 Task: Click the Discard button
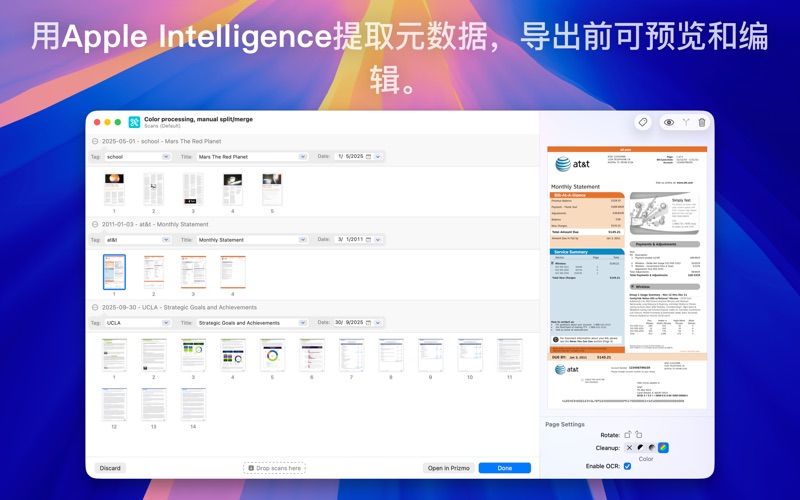coord(110,468)
